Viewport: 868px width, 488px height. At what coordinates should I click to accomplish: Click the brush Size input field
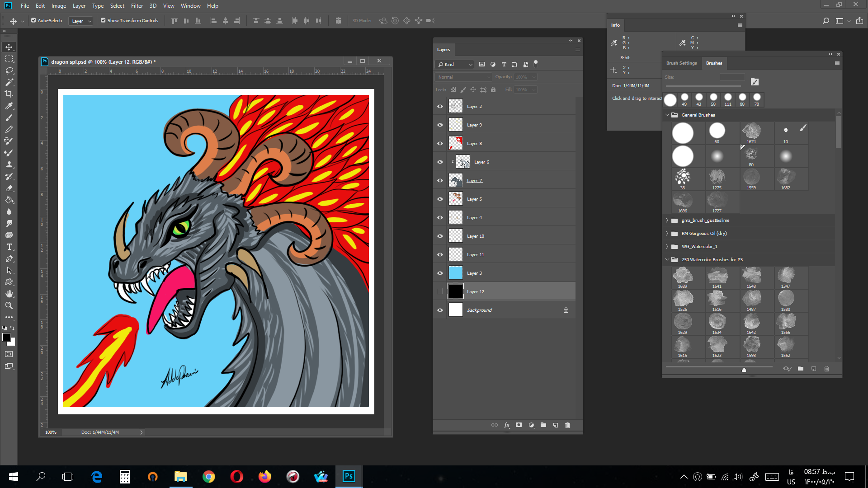(732, 77)
